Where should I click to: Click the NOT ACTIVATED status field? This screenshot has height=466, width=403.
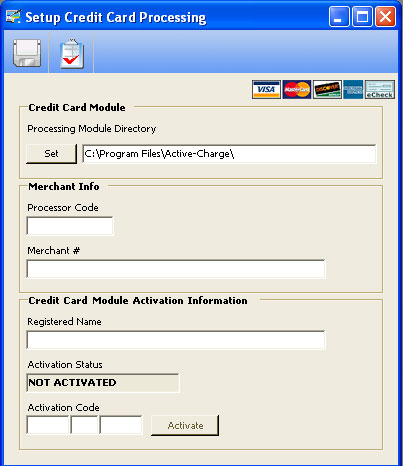click(103, 383)
